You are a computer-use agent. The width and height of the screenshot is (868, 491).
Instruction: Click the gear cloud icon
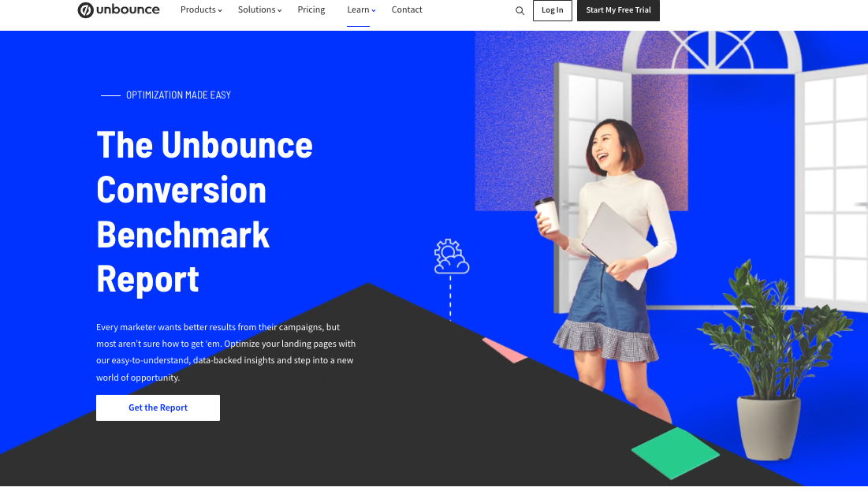click(451, 256)
